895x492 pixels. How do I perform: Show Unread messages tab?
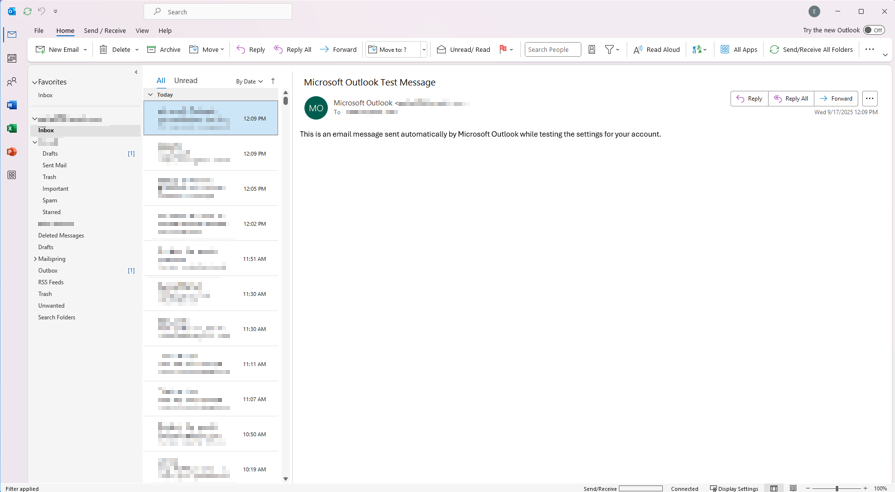coord(186,80)
